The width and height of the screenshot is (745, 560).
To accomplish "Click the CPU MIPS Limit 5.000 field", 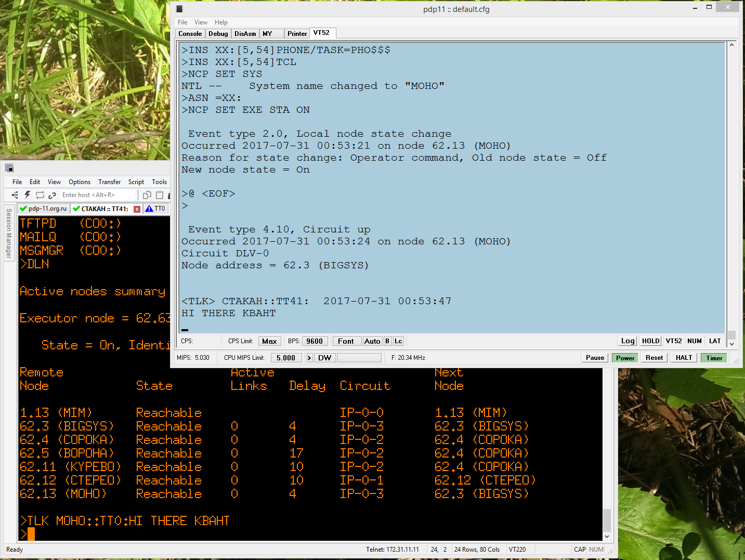I will (x=285, y=358).
